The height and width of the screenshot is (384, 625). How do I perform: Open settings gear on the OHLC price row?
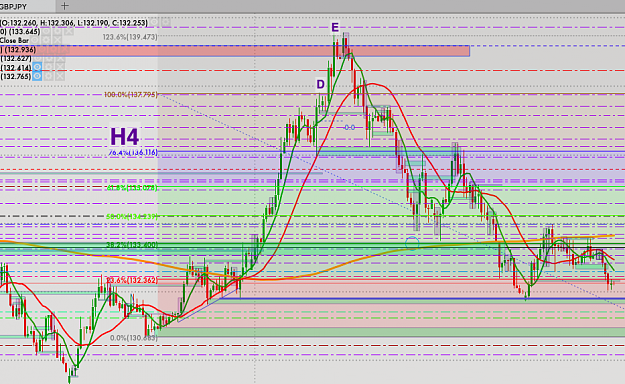coord(166,22)
